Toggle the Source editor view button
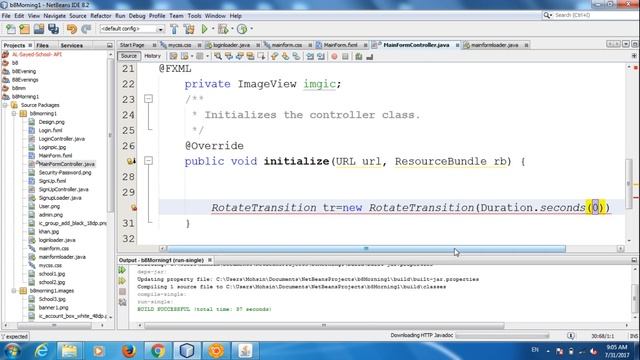640x360 pixels. [129, 56]
